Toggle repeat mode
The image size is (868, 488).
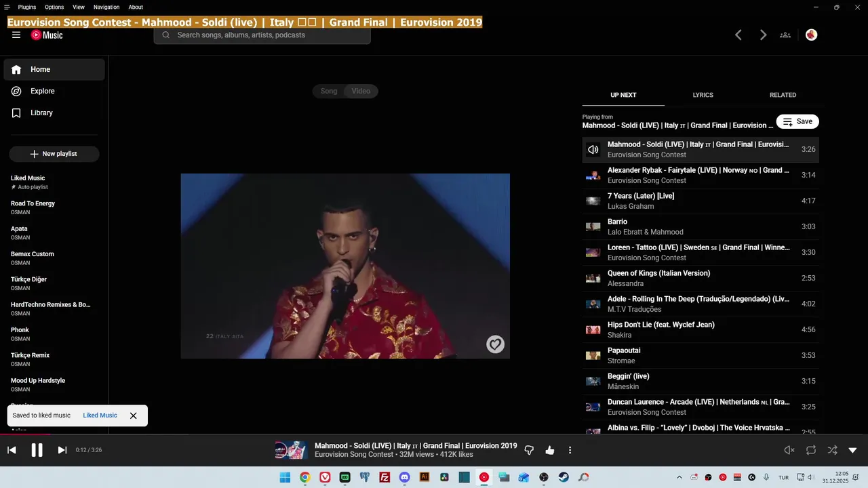pos(811,450)
